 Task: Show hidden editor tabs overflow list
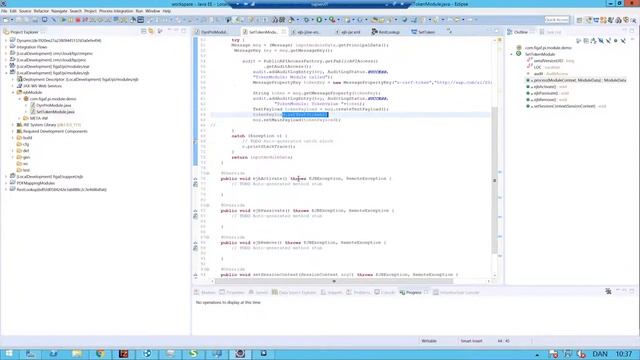[x=449, y=31]
